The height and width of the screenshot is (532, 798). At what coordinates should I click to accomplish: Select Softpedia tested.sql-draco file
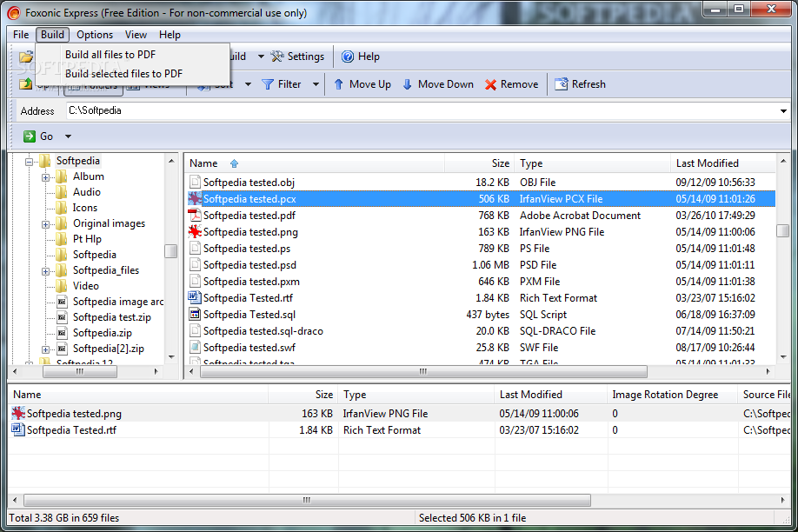(481, 331)
